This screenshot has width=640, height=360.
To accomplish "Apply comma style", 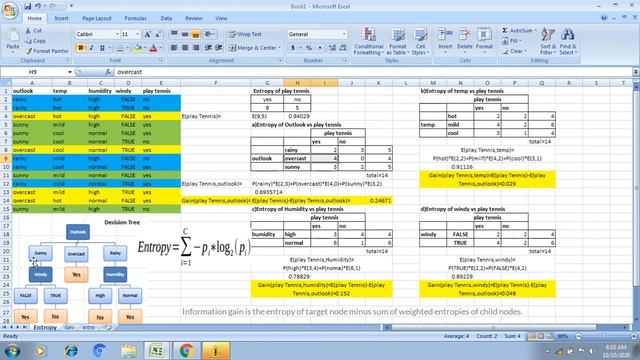I will click(320, 48).
